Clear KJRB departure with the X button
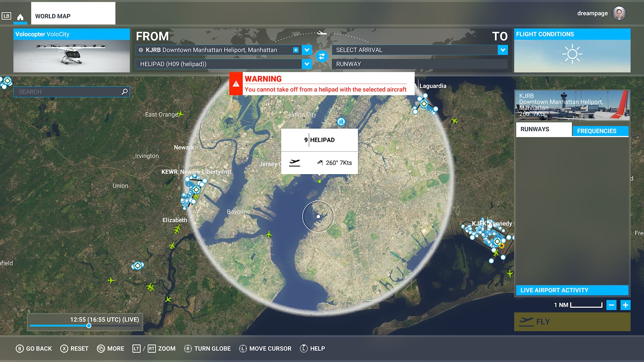The height and width of the screenshot is (362, 644). 296,50
